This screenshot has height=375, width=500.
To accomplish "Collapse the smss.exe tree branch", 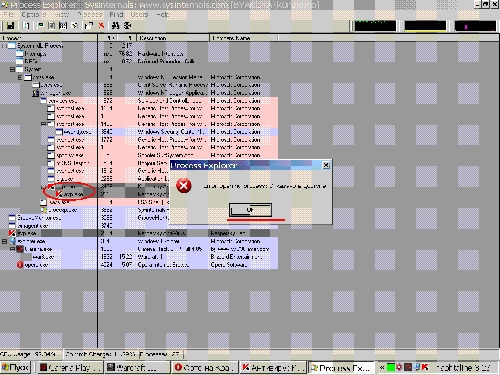I will [x=20, y=77].
